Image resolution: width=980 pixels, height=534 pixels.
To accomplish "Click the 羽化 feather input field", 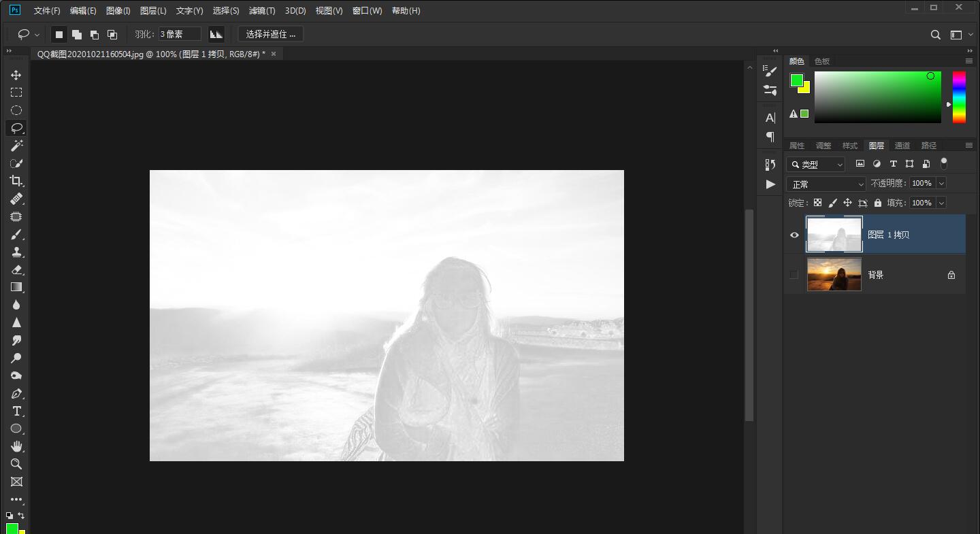I will (180, 34).
